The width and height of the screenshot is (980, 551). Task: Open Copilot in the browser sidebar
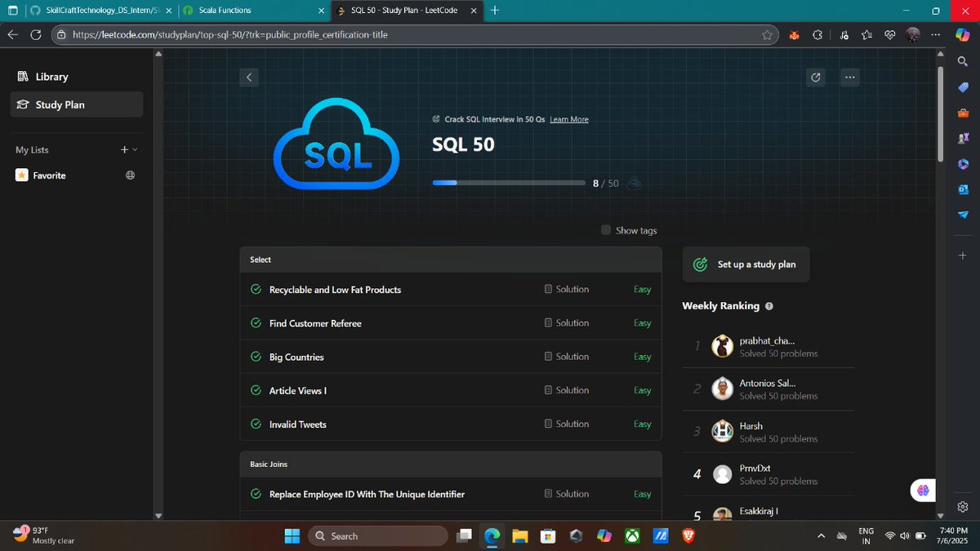(x=963, y=35)
